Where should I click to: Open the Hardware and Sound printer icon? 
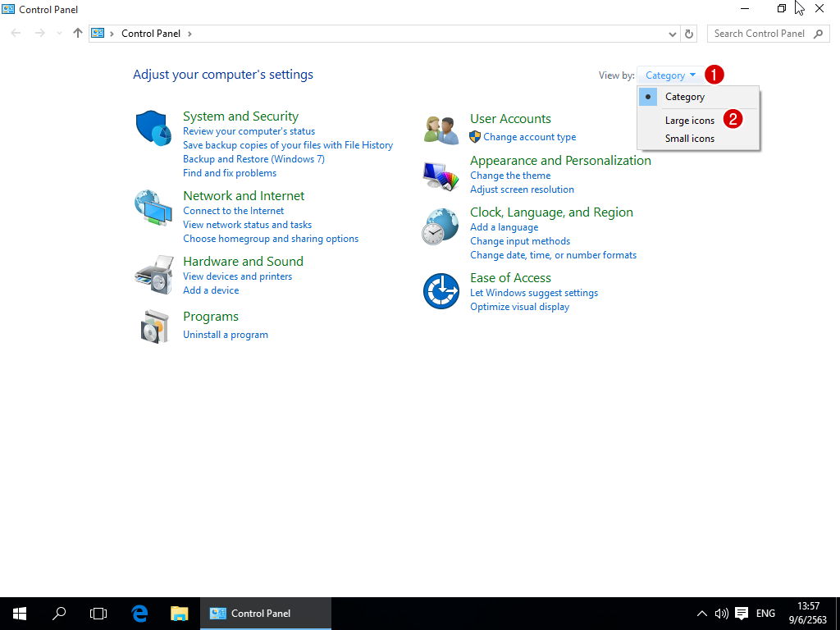pos(153,274)
